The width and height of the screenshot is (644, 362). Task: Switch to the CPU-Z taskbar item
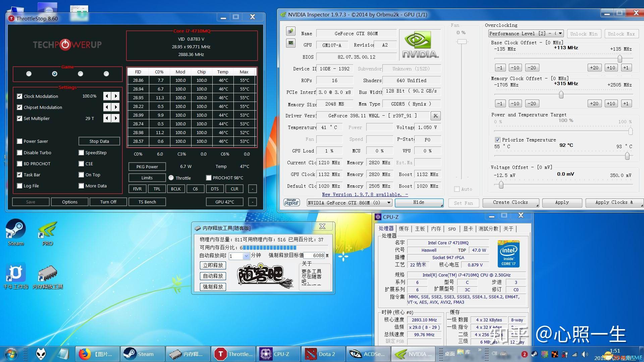(x=278, y=354)
